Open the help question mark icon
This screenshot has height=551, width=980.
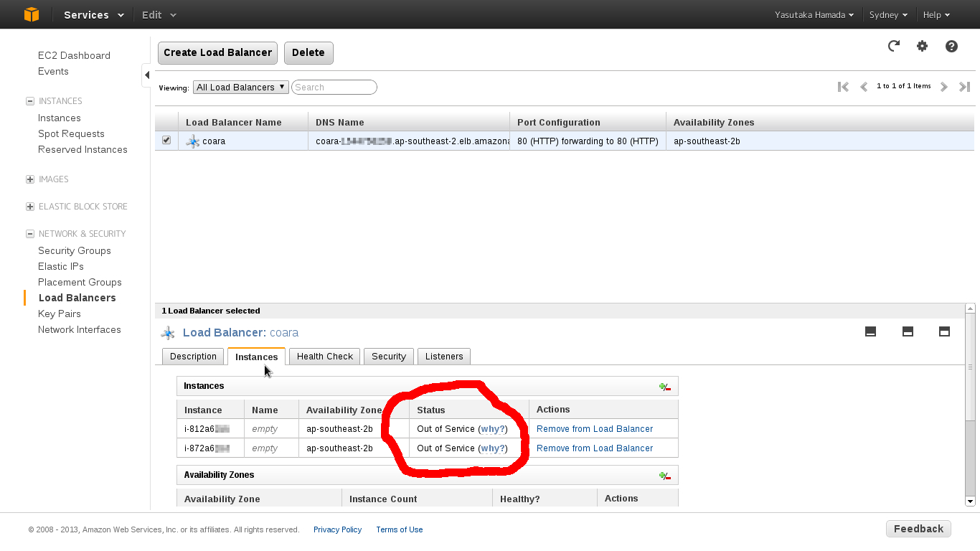pyautogui.click(x=951, y=46)
